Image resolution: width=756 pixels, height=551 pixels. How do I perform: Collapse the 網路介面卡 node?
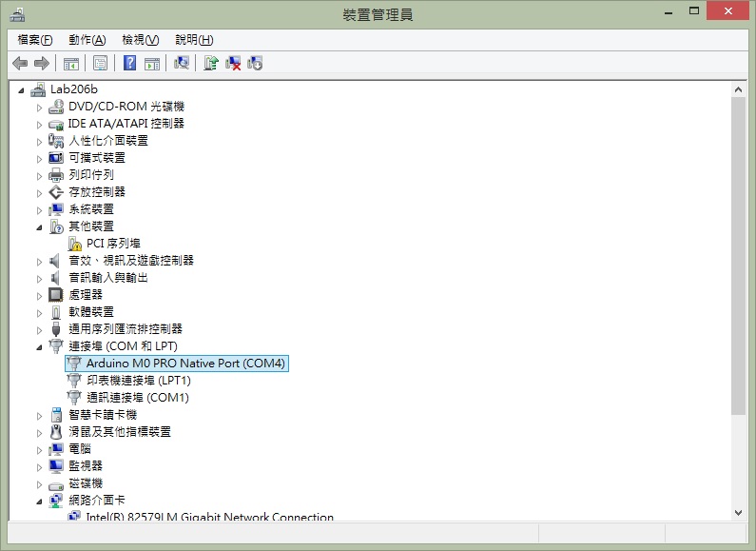39,502
